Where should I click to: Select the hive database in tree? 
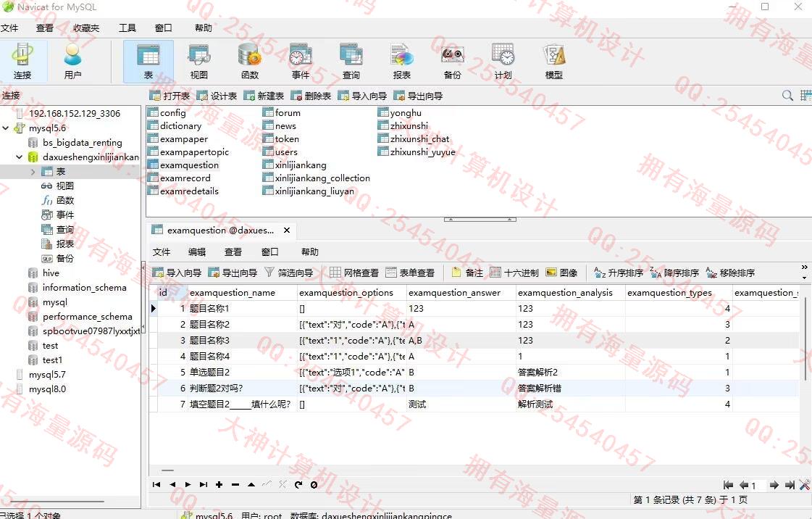(x=51, y=273)
